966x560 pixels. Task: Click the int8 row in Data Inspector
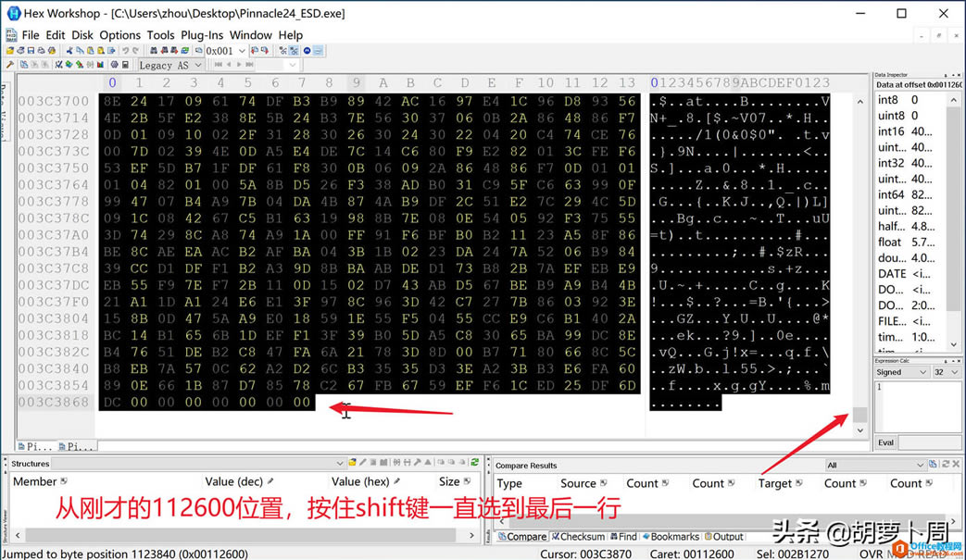point(911,100)
